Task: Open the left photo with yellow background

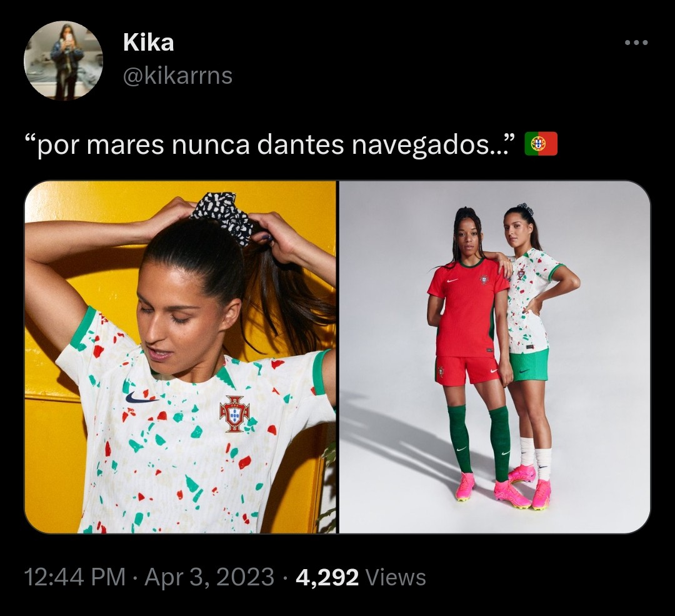Action: [181, 357]
